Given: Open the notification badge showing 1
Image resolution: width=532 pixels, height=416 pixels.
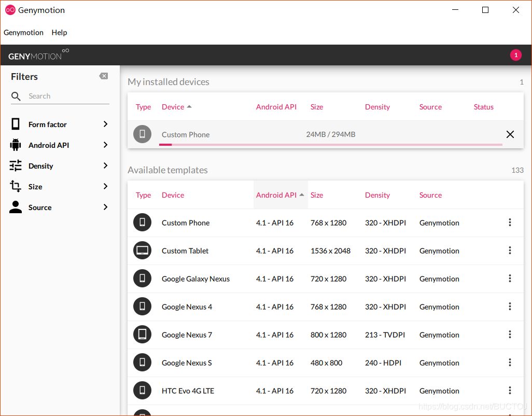Looking at the screenshot, I should tap(516, 55).
